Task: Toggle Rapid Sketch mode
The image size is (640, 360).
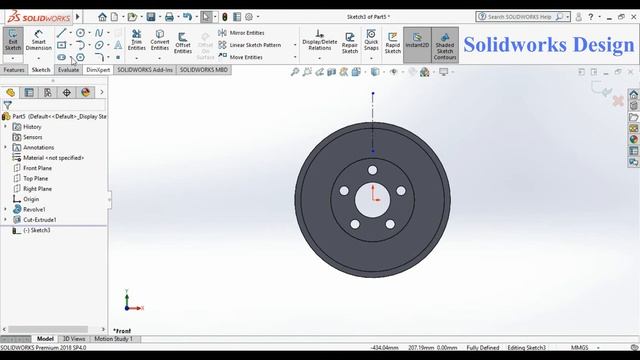Action: point(393,42)
